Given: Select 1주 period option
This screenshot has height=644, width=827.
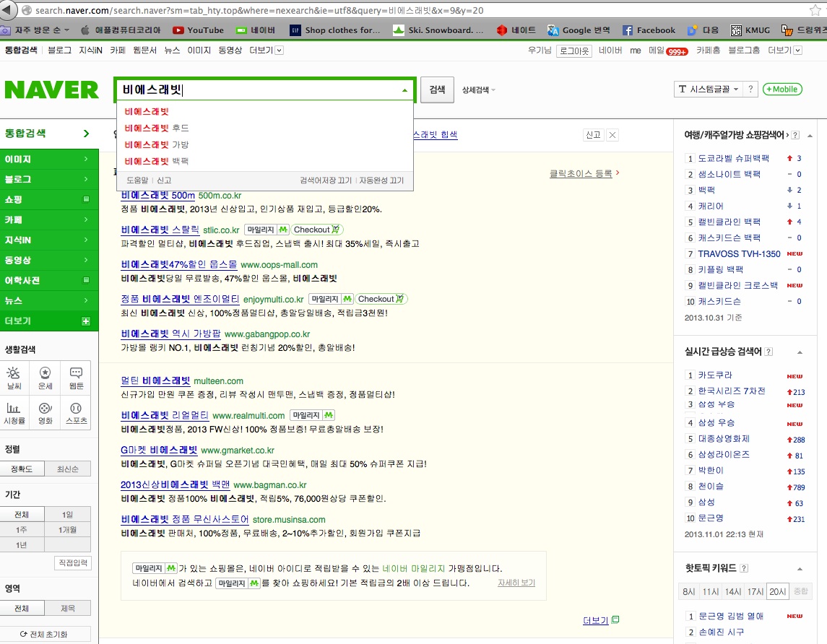Looking at the screenshot, I should pyautogui.click(x=22, y=530).
